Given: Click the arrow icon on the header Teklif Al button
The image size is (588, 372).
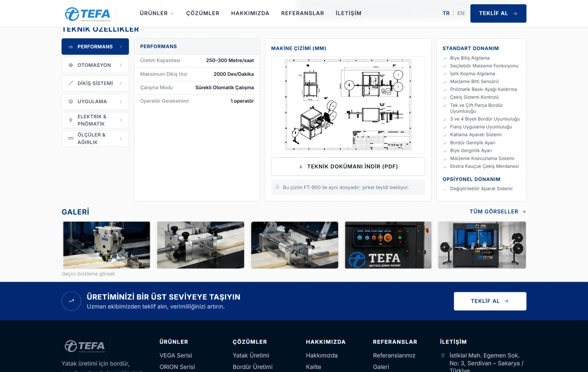Looking at the screenshot, I should tap(515, 14).
